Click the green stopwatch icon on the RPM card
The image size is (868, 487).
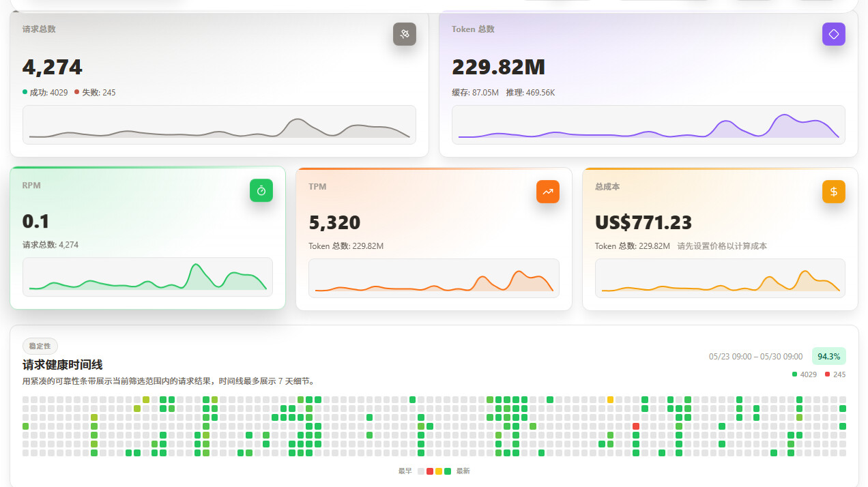[261, 190]
